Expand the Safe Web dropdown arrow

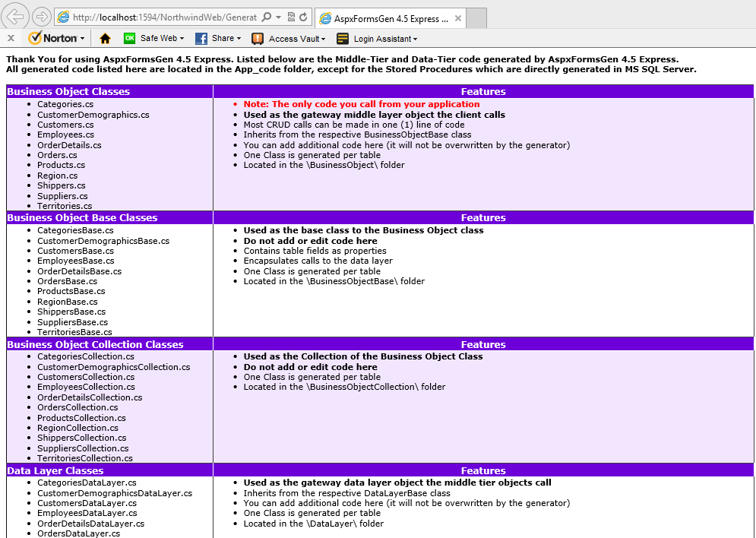[182, 39]
